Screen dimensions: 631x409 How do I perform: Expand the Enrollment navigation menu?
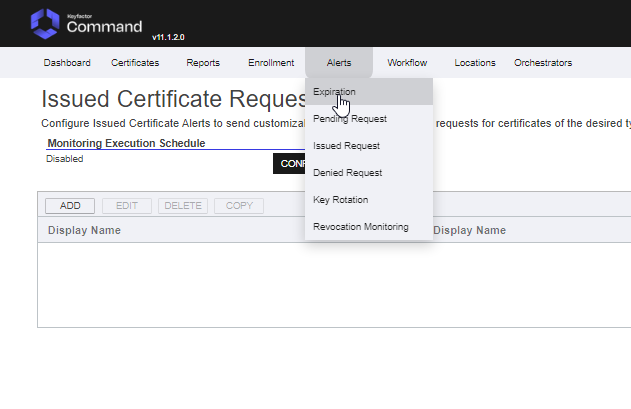(x=271, y=63)
